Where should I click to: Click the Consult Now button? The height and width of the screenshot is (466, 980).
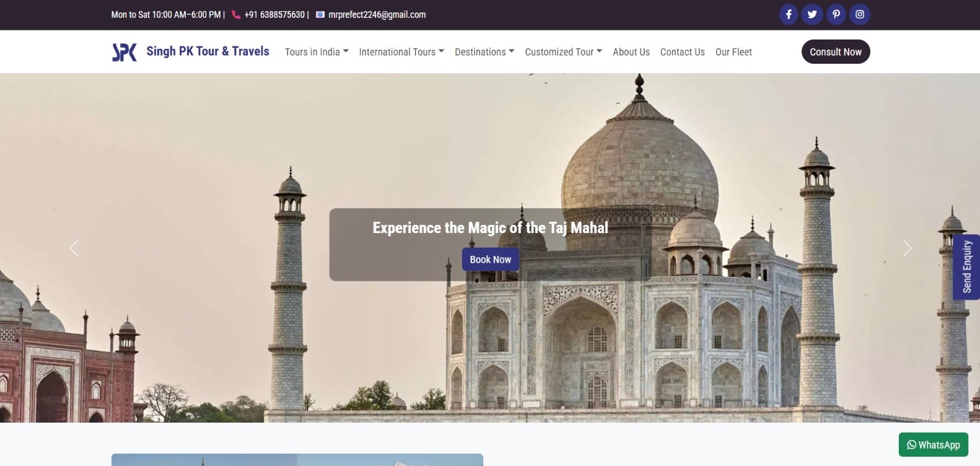pos(836,52)
